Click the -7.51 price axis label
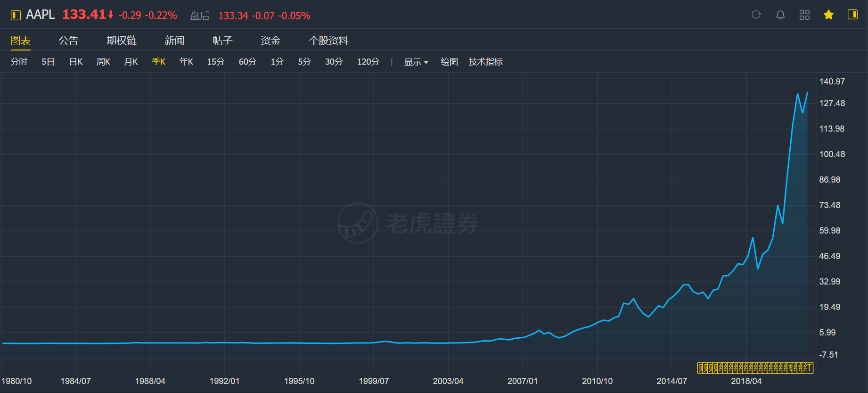The width and height of the screenshot is (868, 393). tap(829, 355)
